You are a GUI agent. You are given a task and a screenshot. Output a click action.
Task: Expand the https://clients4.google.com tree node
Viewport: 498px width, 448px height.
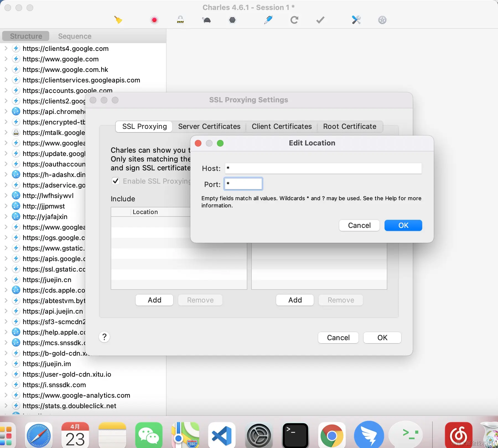pos(6,48)
